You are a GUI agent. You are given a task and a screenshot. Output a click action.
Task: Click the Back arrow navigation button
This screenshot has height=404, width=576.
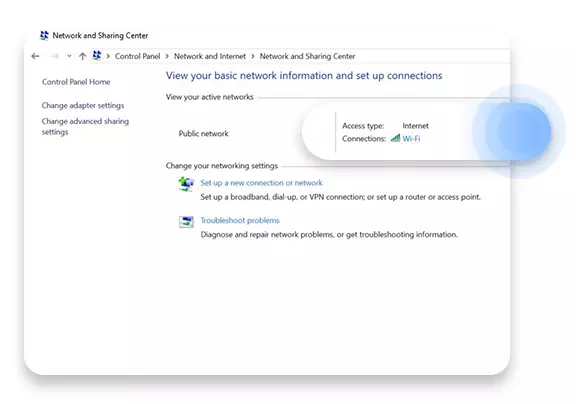click(35, 56)
